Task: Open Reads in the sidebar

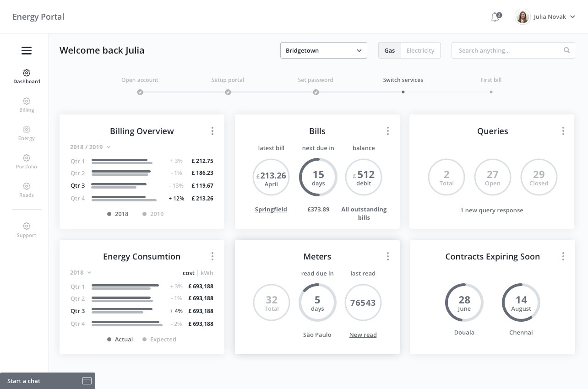Action: point(27,190)
